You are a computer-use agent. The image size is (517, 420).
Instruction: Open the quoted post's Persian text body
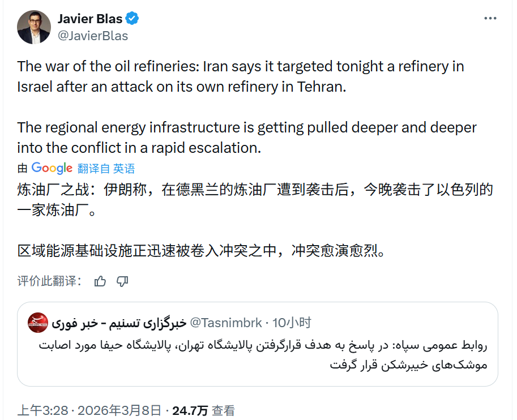pos(263,355)
